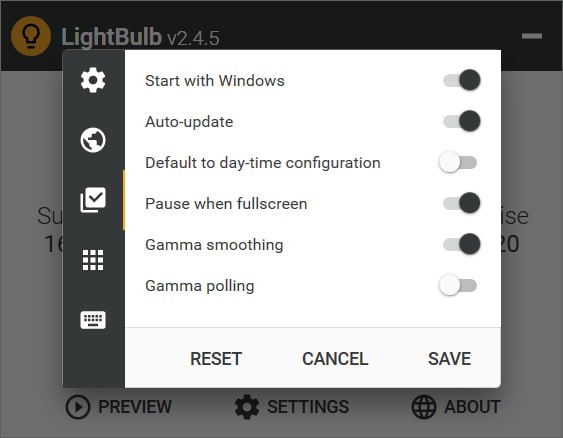This screenshot has height=438, width=563.
Task: Minimize the LightBulb window
Action: (532, 36)
